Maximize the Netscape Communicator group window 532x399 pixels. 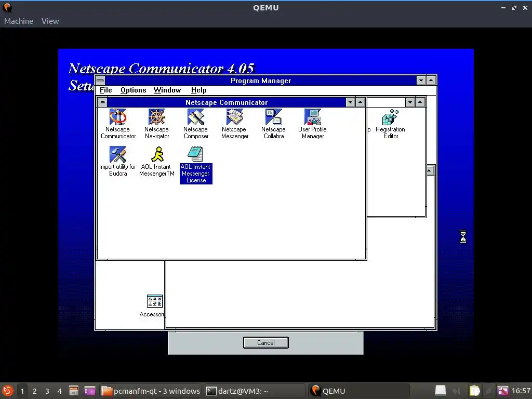[361, 102]
